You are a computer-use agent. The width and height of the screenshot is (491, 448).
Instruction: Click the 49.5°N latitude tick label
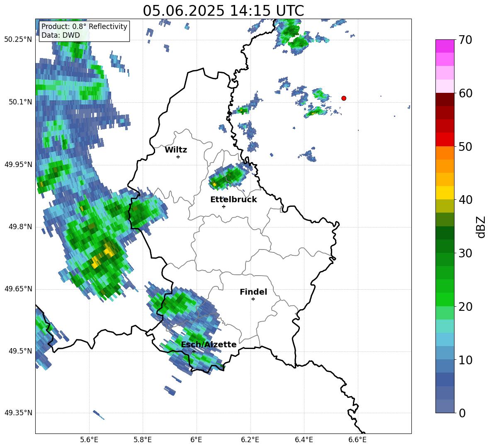20,351
